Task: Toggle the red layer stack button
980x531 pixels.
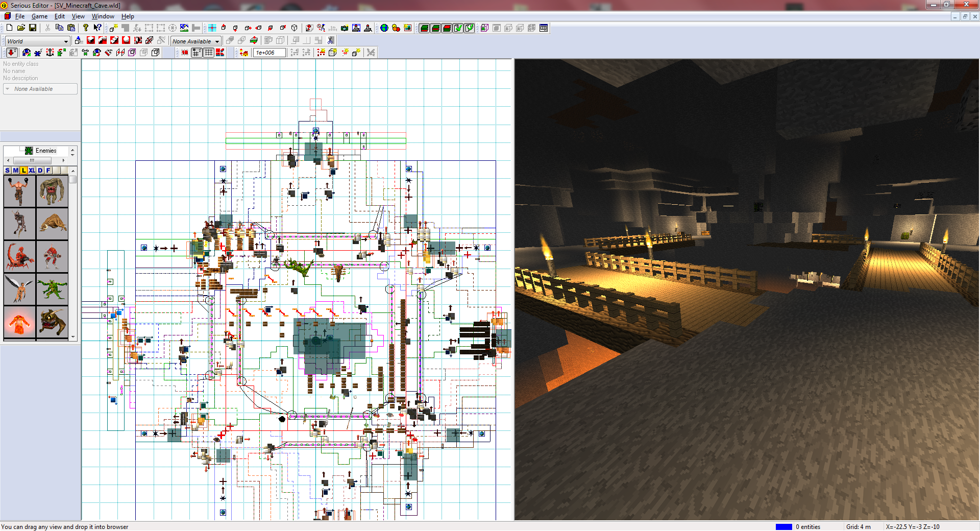Action: [x=447, y=28]
